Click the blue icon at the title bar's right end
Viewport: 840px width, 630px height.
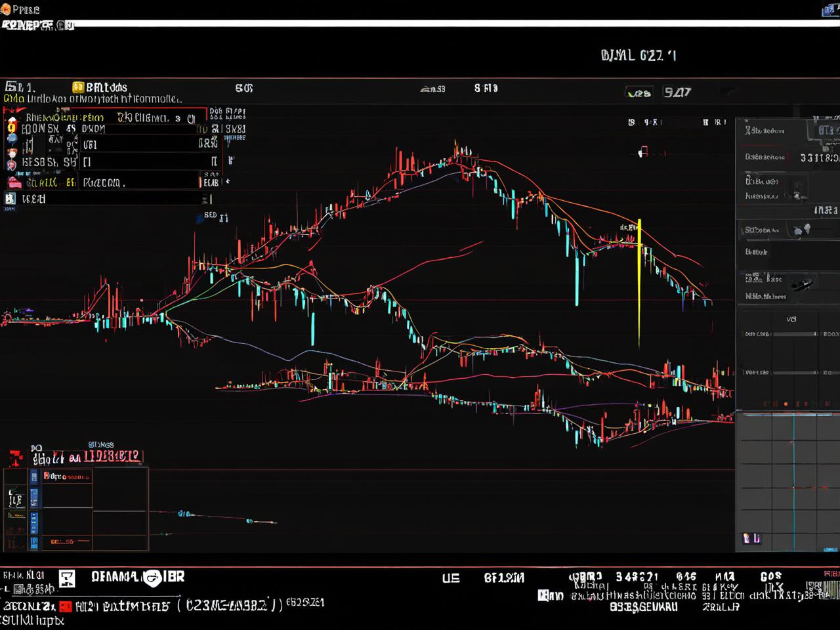pos(832,9)
